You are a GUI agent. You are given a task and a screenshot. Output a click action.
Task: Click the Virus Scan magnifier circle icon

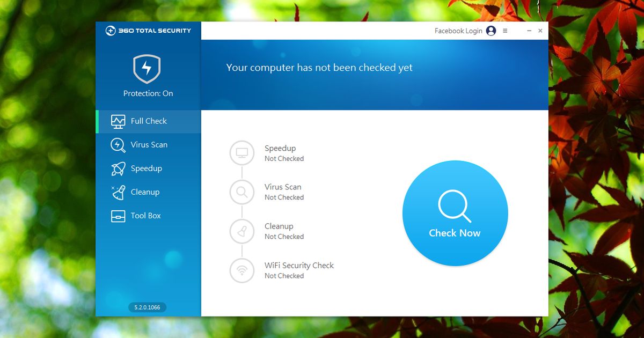pyautogui.click(x=242, y=192)
